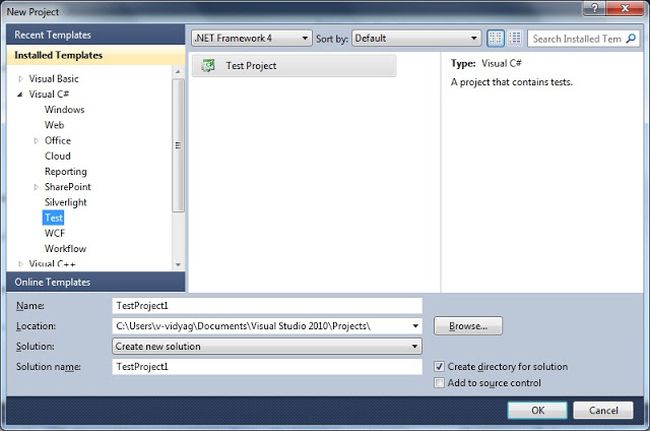The height and width of the screenshot is (431, 650).
Task: Focus the Name text field
Action: tap(267, 306)
